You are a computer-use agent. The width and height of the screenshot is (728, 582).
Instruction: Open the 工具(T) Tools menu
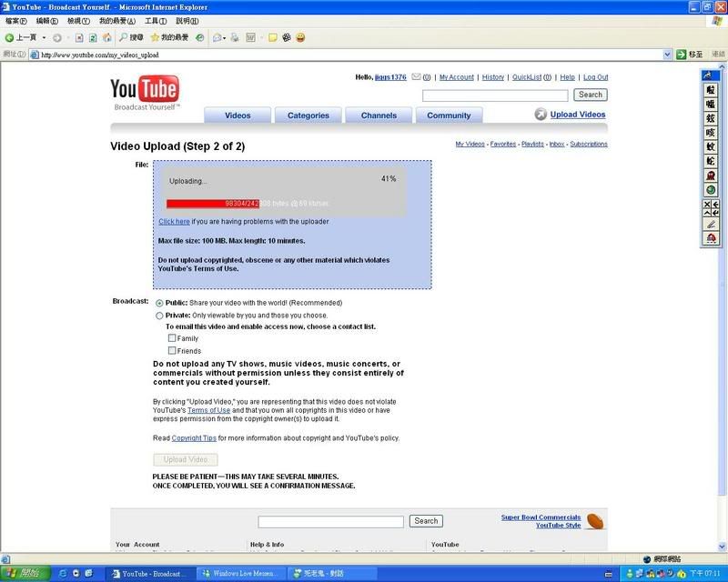[x=156, y=21]
